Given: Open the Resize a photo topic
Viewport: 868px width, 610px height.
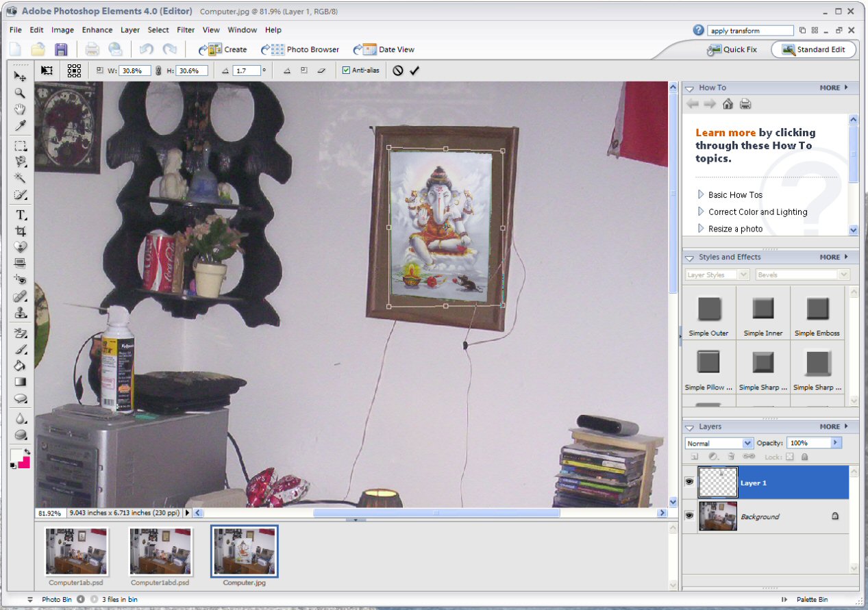Looking at the screenshot, I should click(x=735, y=229).
